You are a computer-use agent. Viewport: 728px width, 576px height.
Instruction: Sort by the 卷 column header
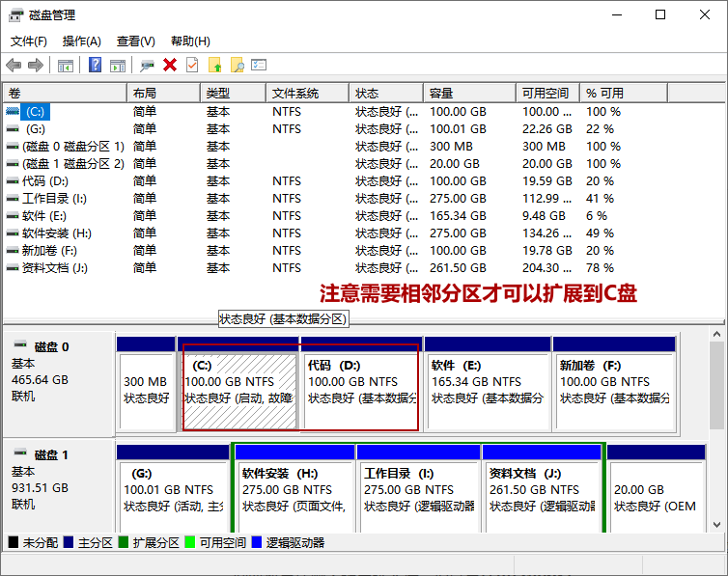[x=65, y=94]
